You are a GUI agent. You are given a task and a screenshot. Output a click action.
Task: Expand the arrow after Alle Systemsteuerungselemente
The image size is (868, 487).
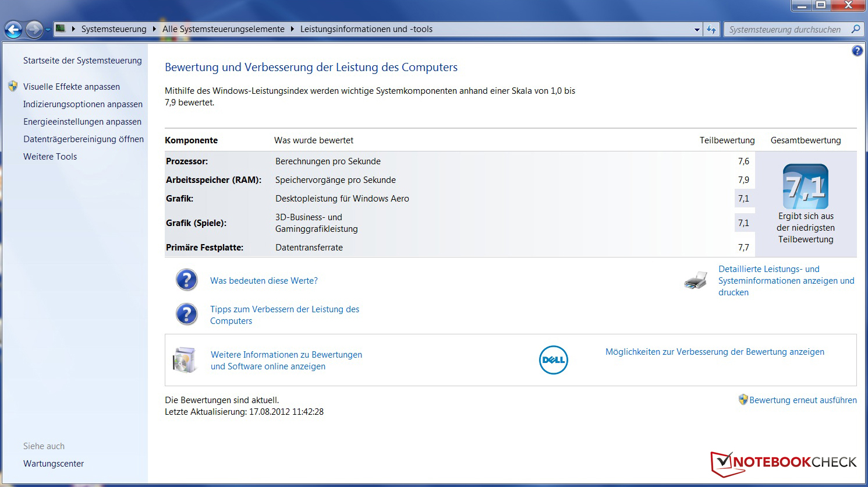pyautogui.click(x=292, y=29)
